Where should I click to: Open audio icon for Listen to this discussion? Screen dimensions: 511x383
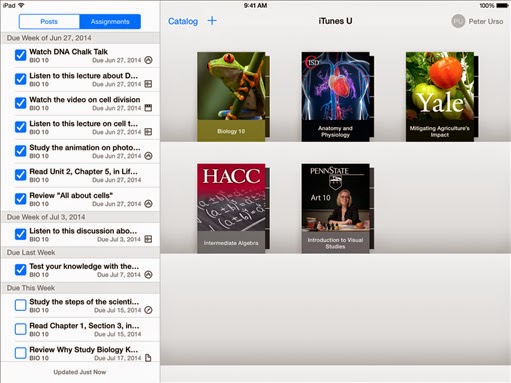(148, 239)
